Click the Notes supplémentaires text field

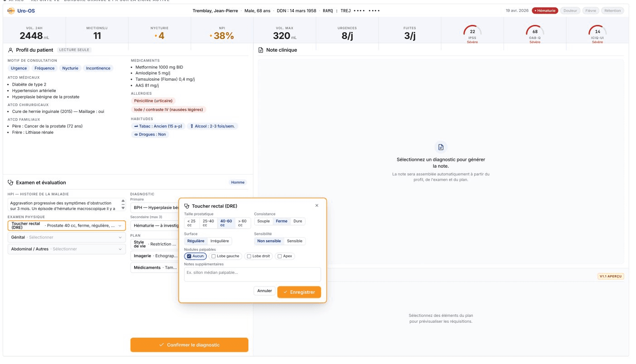(252, 274)
